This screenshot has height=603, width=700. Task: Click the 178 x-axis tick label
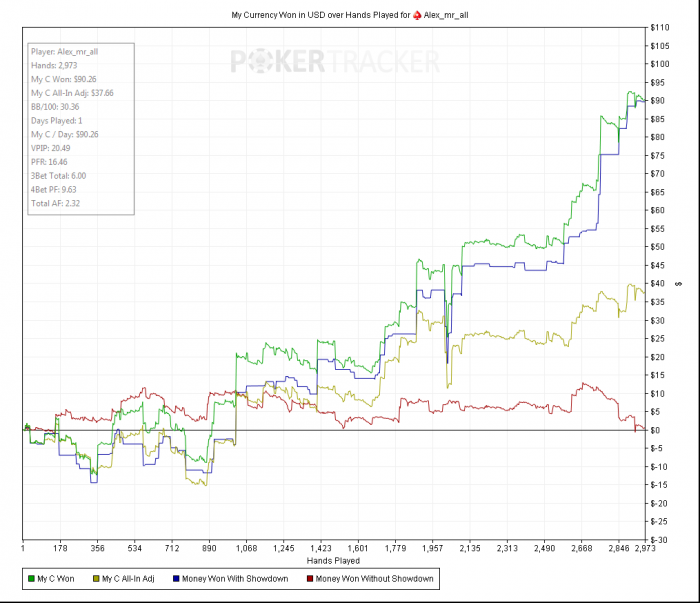60,548
